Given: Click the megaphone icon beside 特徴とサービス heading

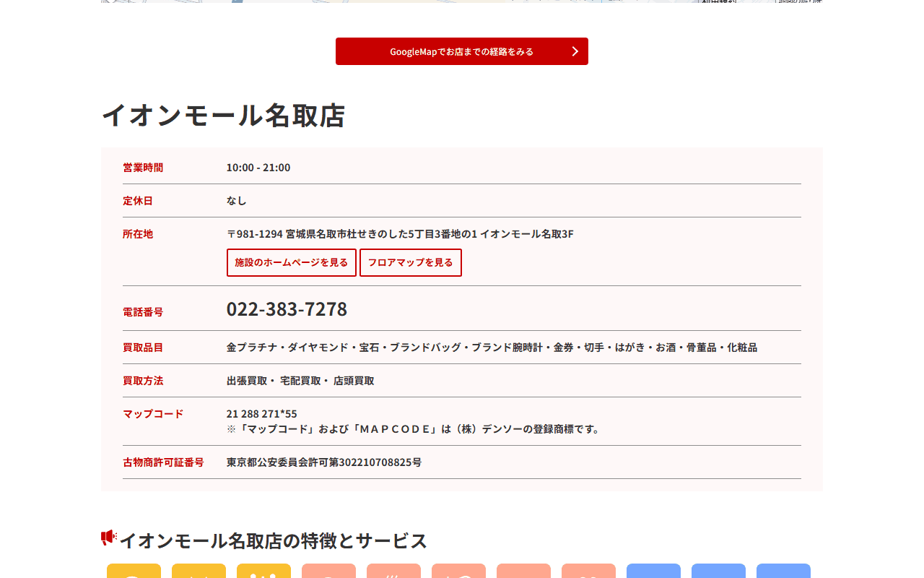Looking at the screenshot, I should 109,538.
